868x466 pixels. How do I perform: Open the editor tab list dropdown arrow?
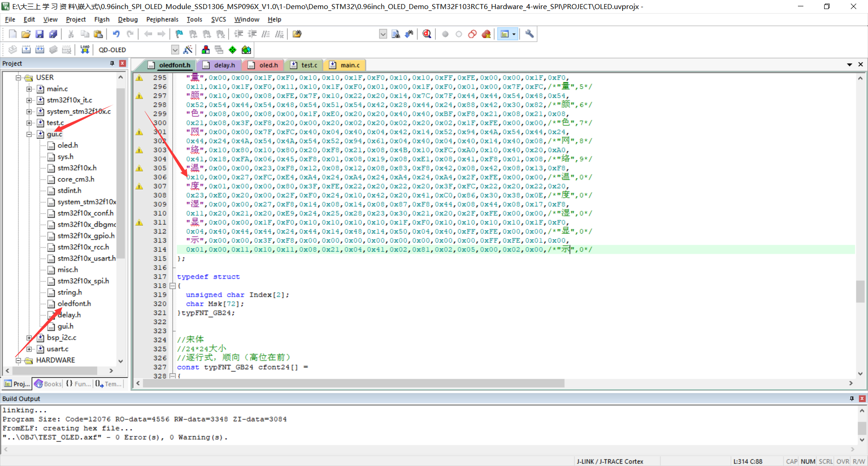pos(849,65)
